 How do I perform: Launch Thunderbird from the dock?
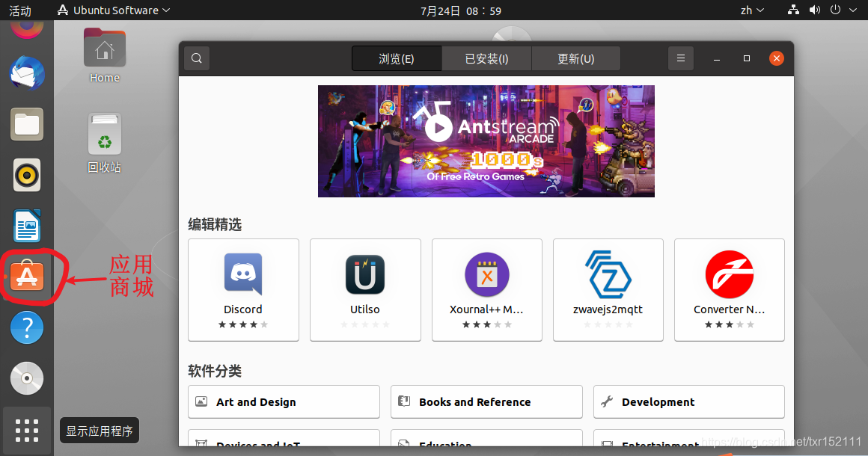(x=27, y=73)
